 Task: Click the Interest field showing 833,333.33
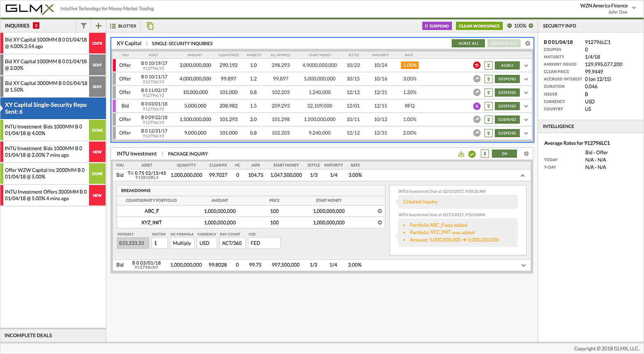tap(133, 243)
